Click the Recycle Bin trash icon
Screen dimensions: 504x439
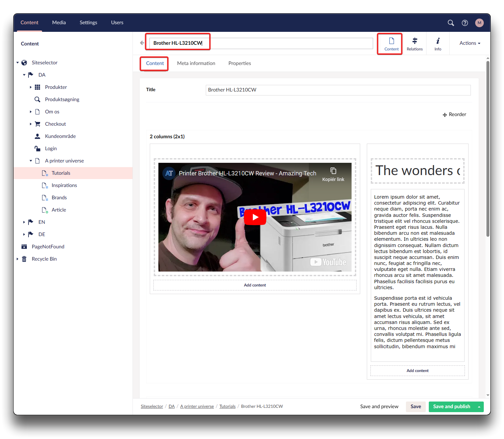click(x=24, y=259)
